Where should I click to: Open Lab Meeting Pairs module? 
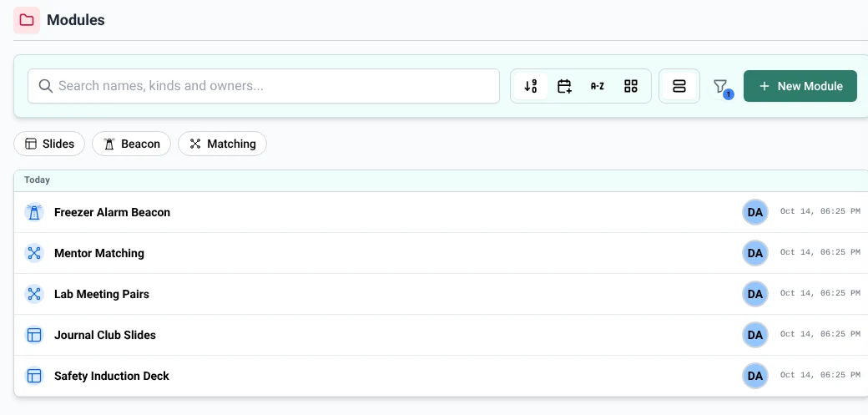[x=102, y=294]
